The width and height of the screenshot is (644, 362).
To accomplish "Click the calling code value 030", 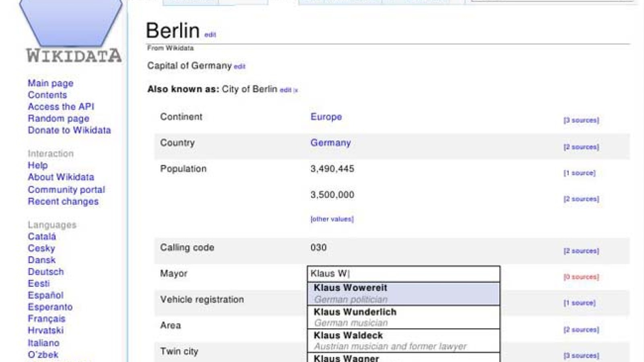I will click(318, 248).
